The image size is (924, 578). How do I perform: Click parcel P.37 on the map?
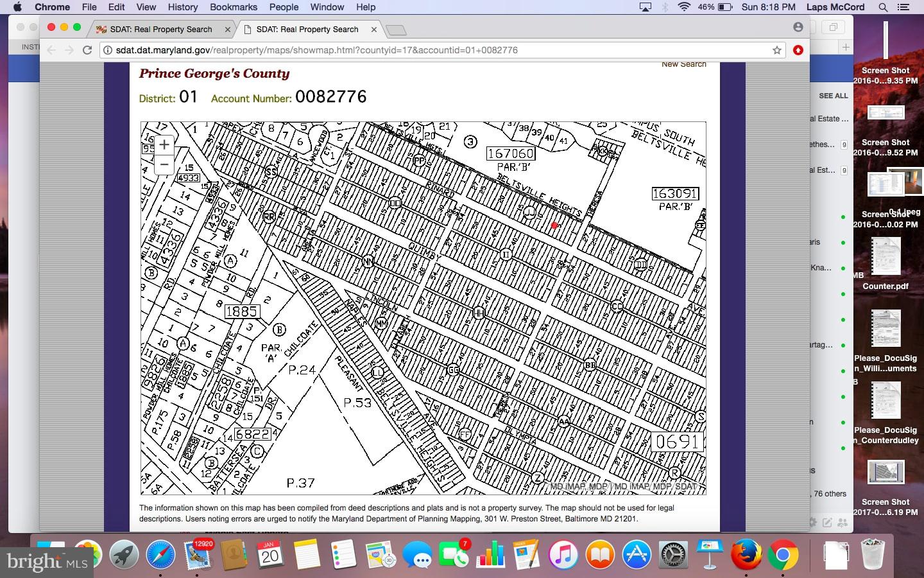pos(300,483)
